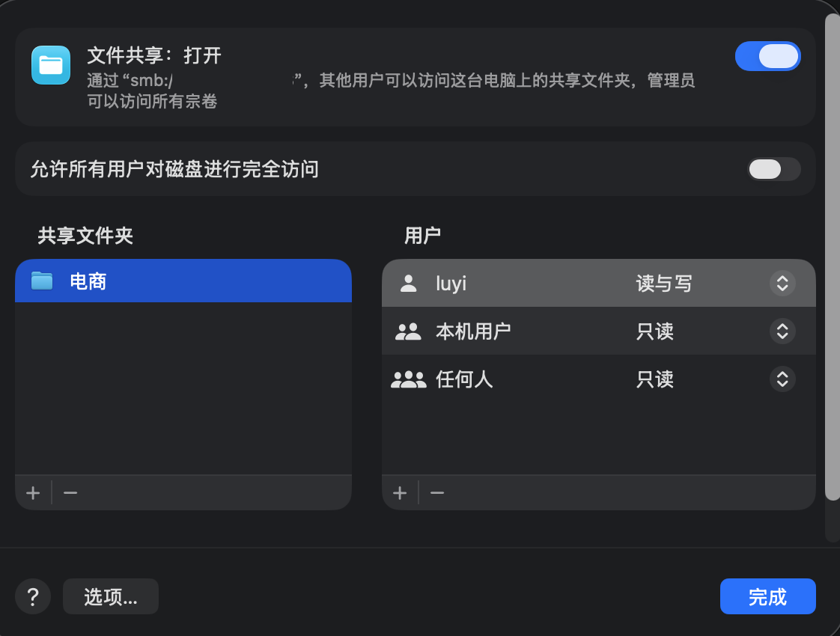Enable 允许所有用户对磁盘进行完全访问 switch
The width and height of the screenshot is (840, 636).
(x=773, y=169)
